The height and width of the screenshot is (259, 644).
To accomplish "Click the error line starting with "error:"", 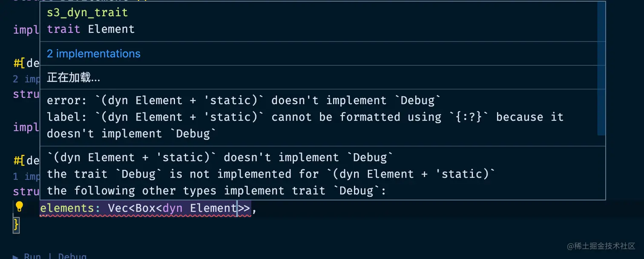I will pyautogui.click(x=244, y=101).
